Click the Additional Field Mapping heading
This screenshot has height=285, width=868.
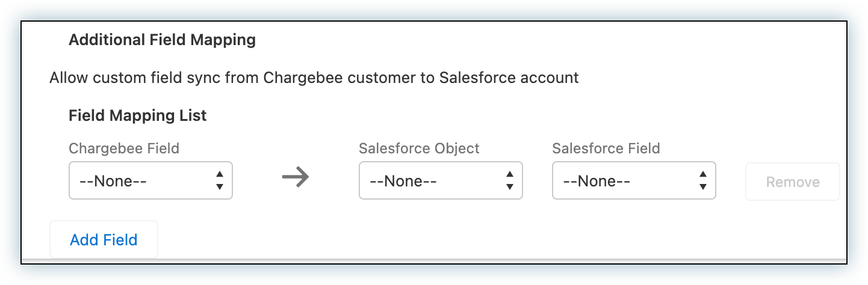(x=163, y=40)
